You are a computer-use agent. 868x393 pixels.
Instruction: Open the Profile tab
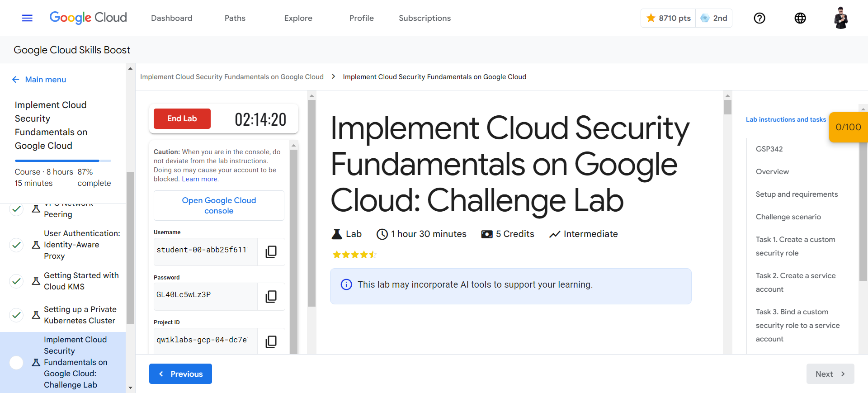coord(362,18)
